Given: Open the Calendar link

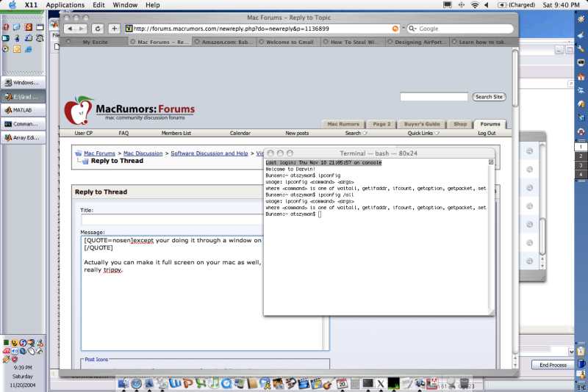Looking at the screenshot, I should [240, 133].
